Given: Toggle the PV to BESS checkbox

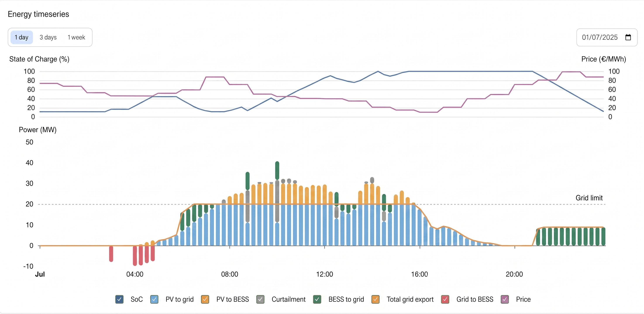Looking at the screenshot, I should pos(205,299).
